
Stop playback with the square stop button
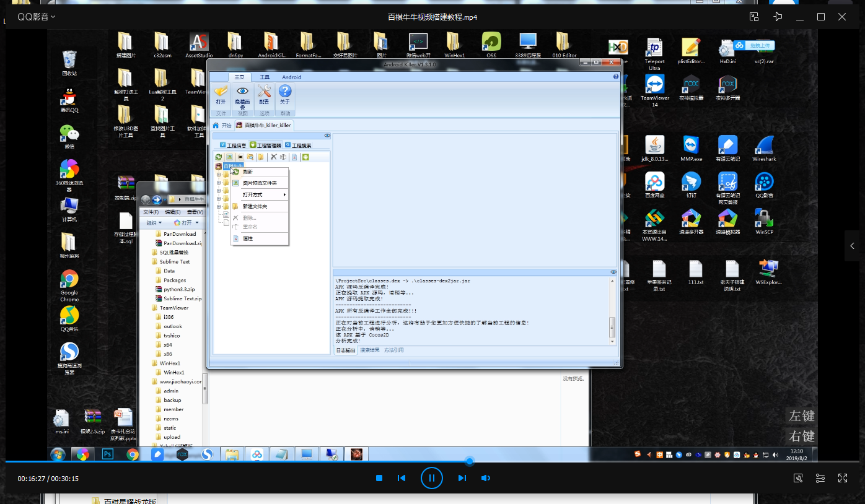(379, 478)
